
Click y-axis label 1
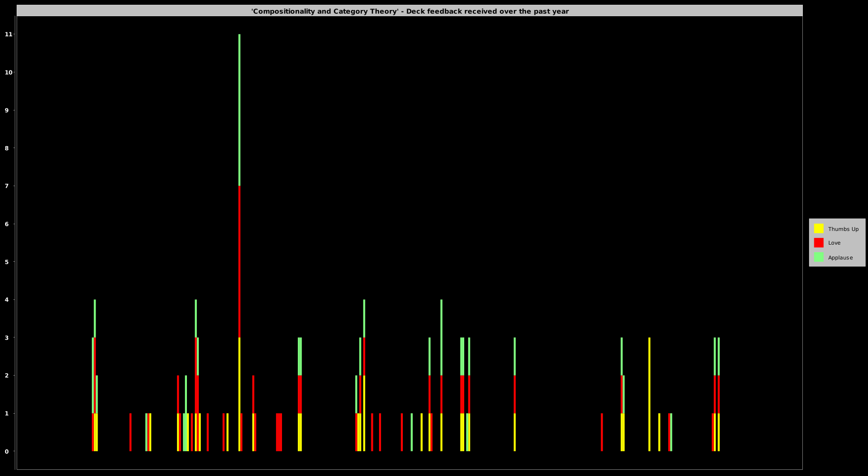7,413
